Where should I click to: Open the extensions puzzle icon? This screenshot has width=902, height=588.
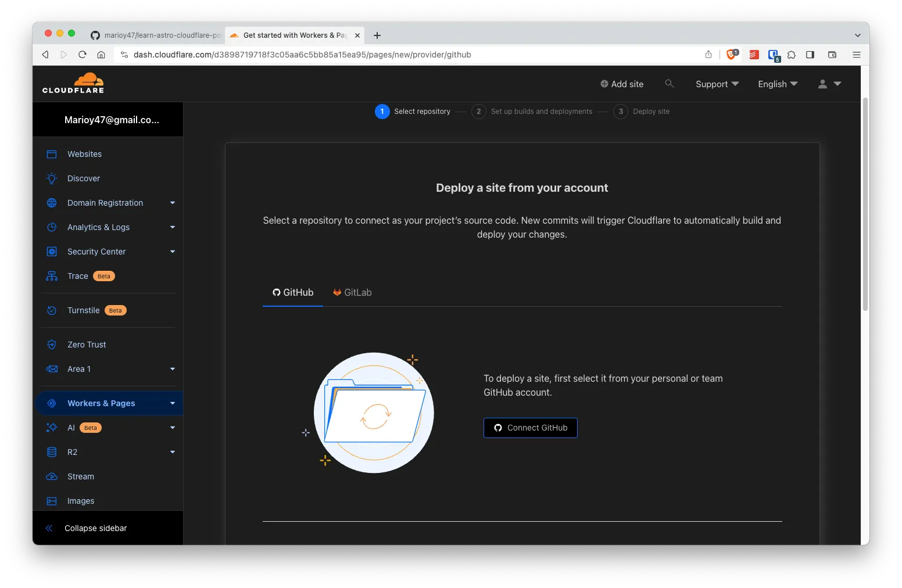(x=792, y=55)
